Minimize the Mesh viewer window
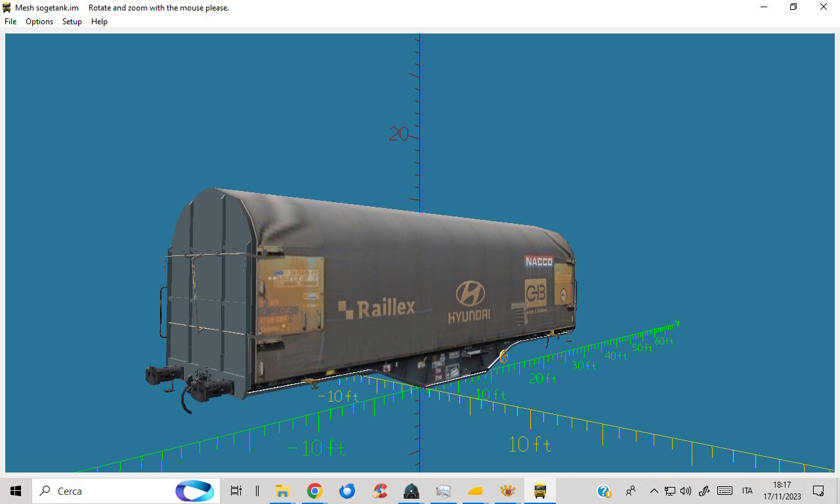840x504 pixels. [x=764, y=7]
